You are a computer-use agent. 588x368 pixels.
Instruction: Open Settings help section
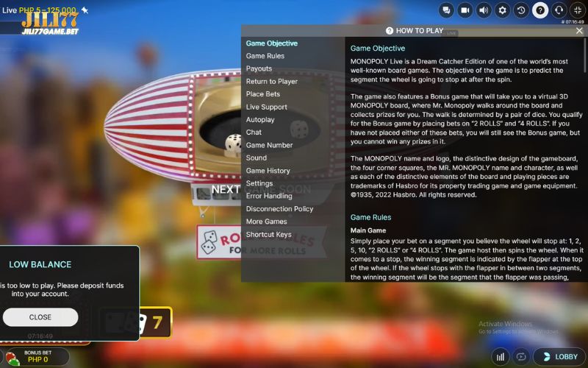(x=259, y=183)
